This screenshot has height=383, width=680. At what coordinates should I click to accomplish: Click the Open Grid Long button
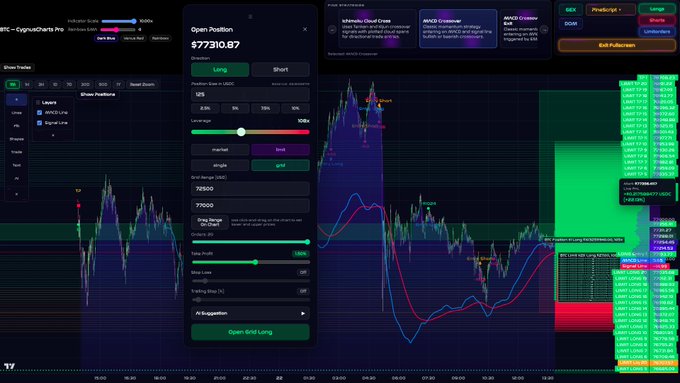(250, 332)
